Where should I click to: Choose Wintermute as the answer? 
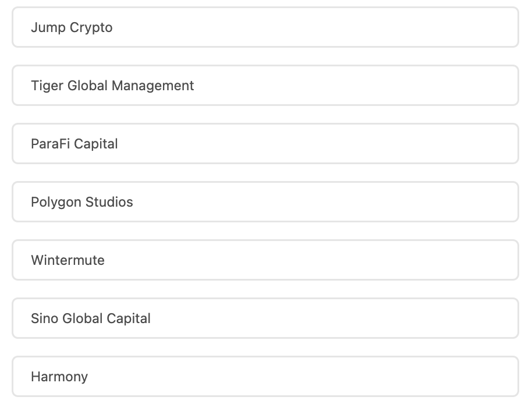pos(265,260)
